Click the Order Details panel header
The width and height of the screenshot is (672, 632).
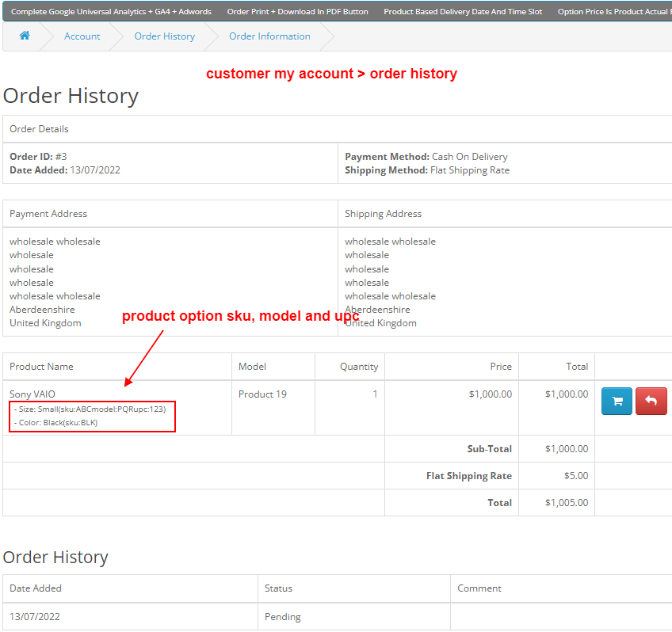tap(39, 128)
